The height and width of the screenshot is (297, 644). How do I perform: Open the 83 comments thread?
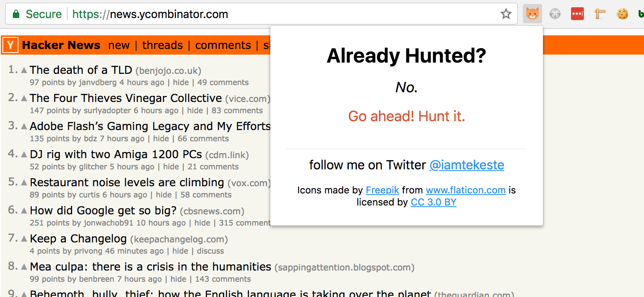click(x=237, y=110)
